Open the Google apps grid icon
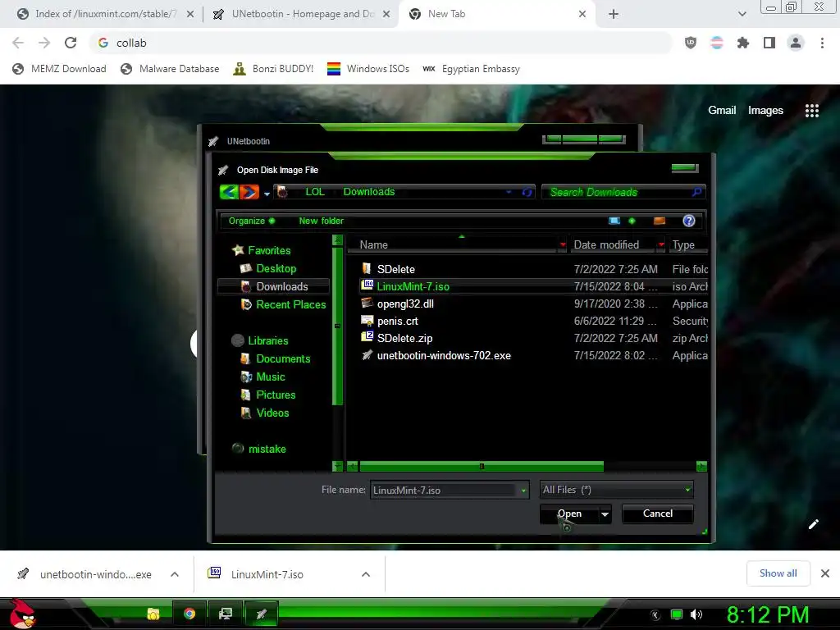 point(811,111)
